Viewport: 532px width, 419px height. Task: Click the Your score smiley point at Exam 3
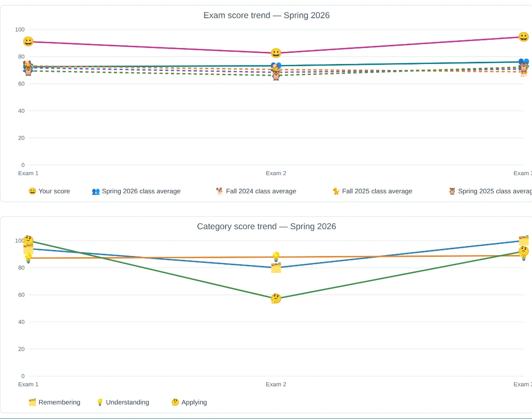(524, 37)
